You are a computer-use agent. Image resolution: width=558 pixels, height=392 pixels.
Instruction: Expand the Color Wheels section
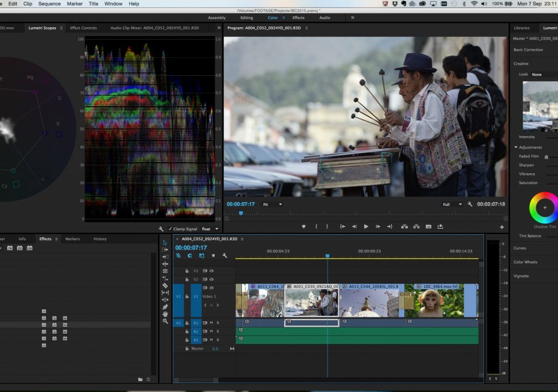click(525, 262)
